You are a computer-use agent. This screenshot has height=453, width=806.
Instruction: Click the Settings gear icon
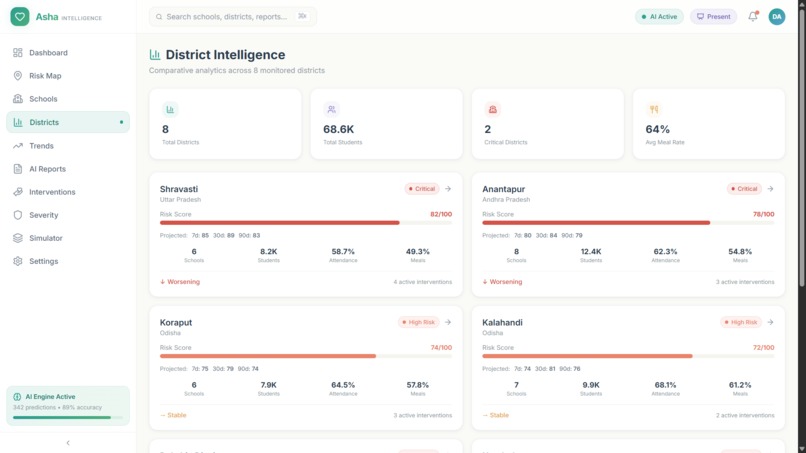[x=17, y=261]
